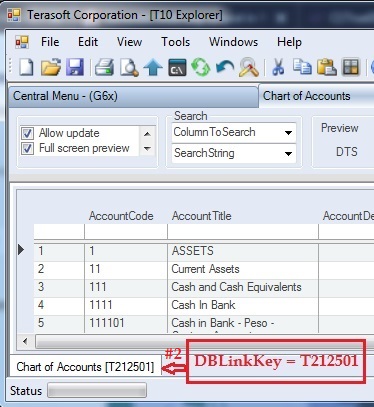Image resolution: width=374 pixels, height=407 pixels.
Task: Open the command prompt icon
Action: point(177,67)
